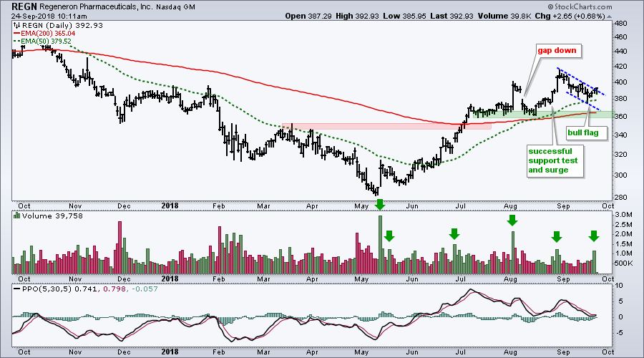The width and height of the screenshot is (644, 358).
Task: Click the Volume 39.8K header value
Action: pos(504,16)
